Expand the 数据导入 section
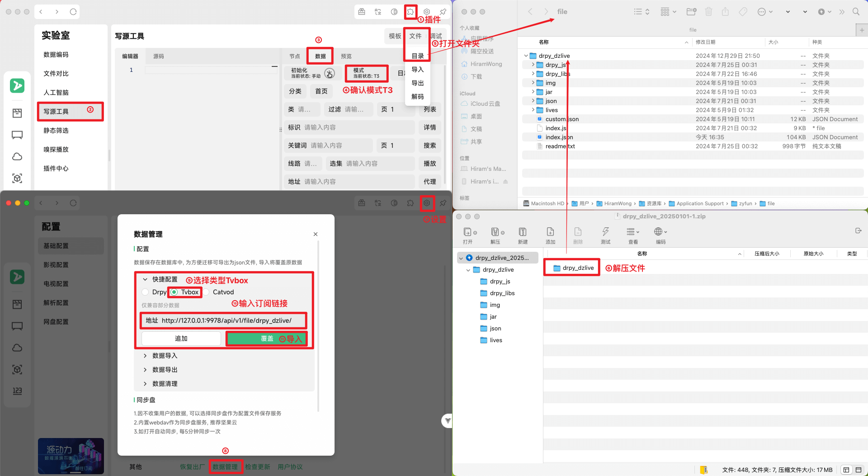 click(x=145, y=356)
